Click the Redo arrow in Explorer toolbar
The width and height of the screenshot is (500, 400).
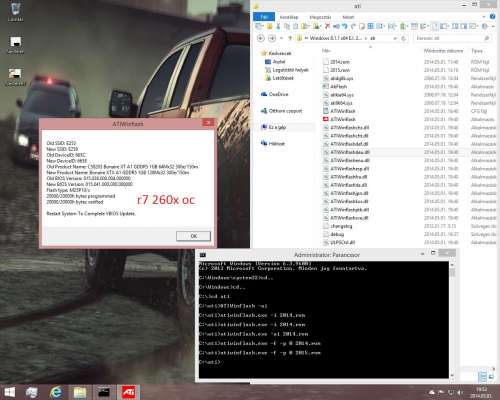point(353,26)
